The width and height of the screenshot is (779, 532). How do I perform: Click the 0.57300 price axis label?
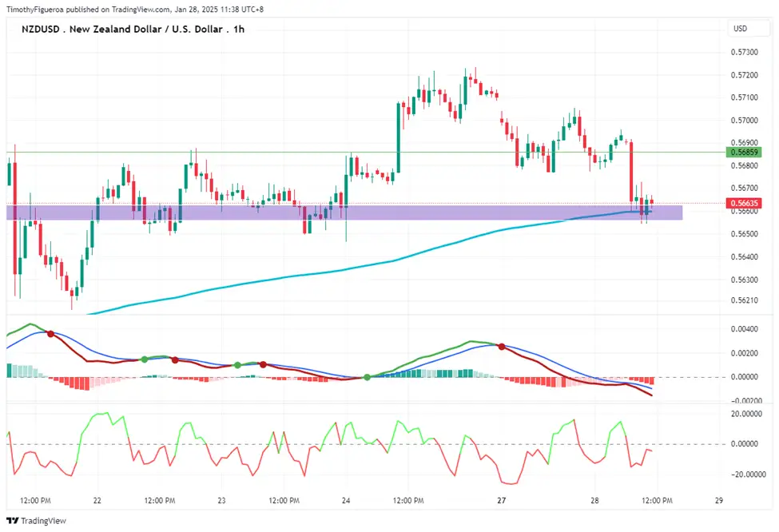744,52
